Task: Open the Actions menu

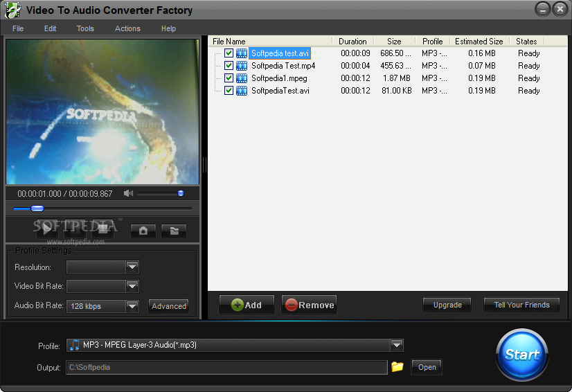Action: click(127, 28)
